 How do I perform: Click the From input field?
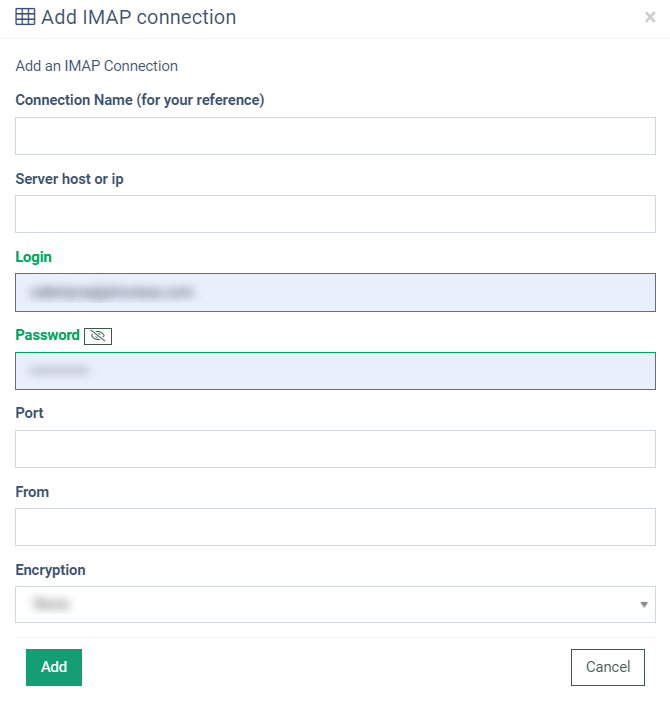coord(335,527)
